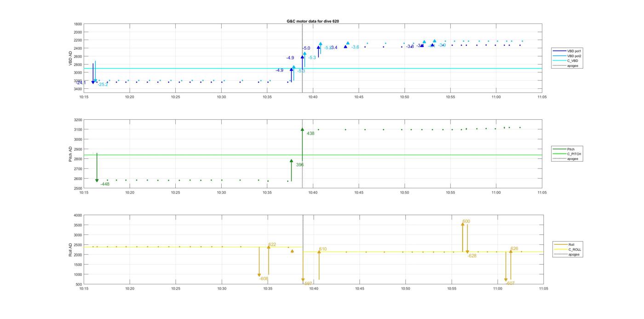Click the 'VBD AD' y-axis label

70,58
